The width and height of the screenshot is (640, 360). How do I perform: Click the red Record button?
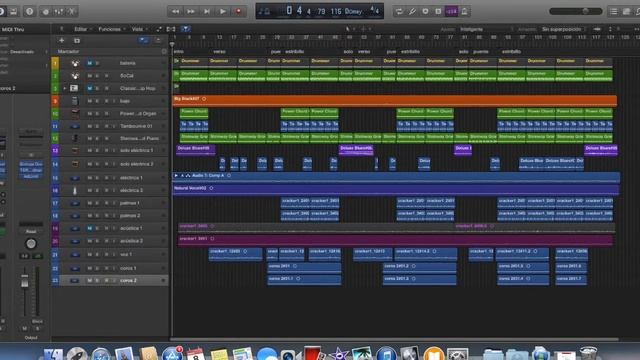[239, 11]
